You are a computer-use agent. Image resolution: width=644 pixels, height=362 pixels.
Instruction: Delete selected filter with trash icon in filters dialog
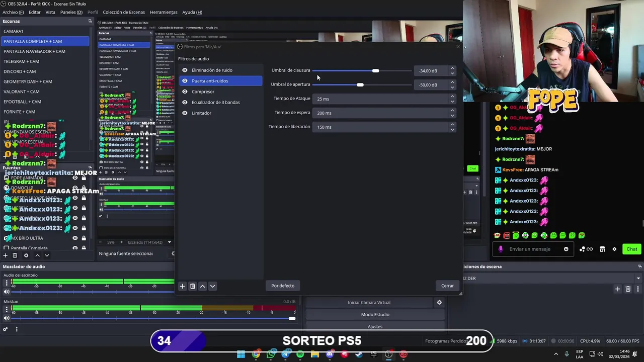click(192, 286)
